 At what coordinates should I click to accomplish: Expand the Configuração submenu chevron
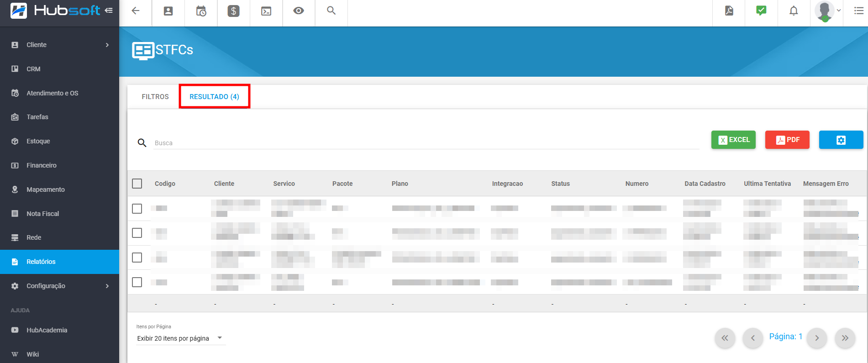click(107, 286)
